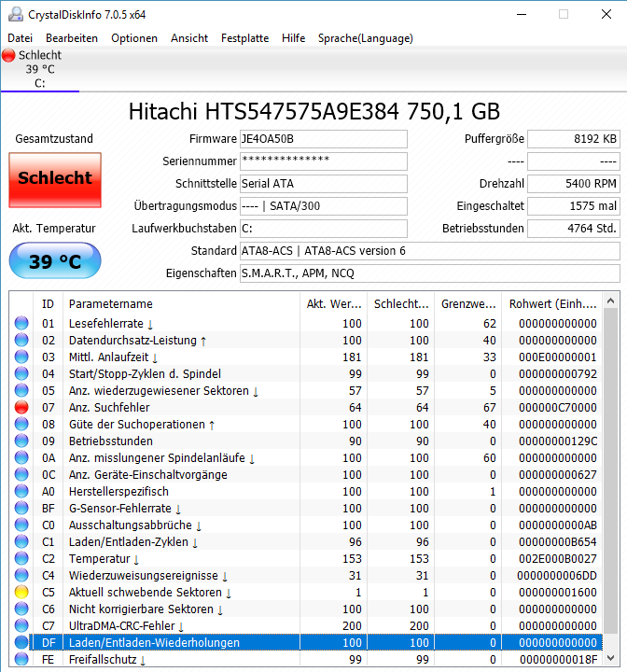Click the Akt. Wer... column header
627x672 pixels.
click(333, 304)
